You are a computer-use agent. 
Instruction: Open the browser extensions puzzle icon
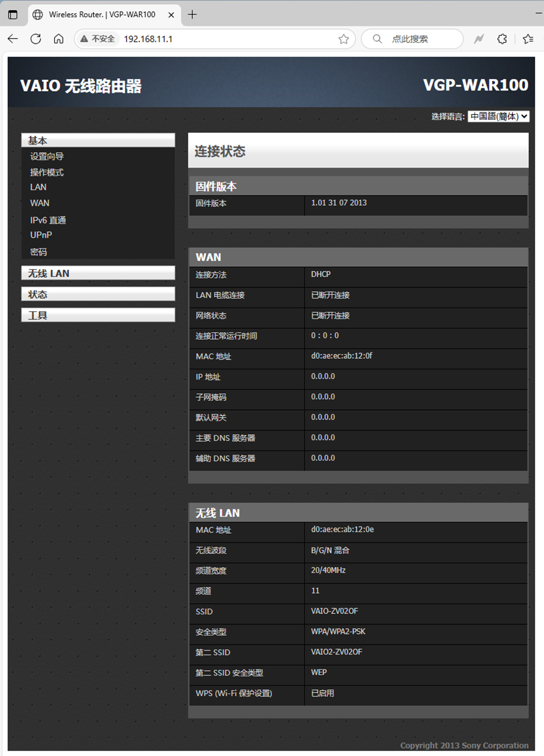[502, 39]
